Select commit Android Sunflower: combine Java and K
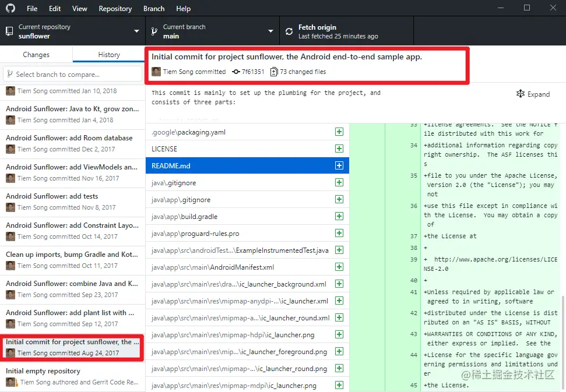This screenshot has height=392, width=566. pyautogui.click(x=72, y=290)
